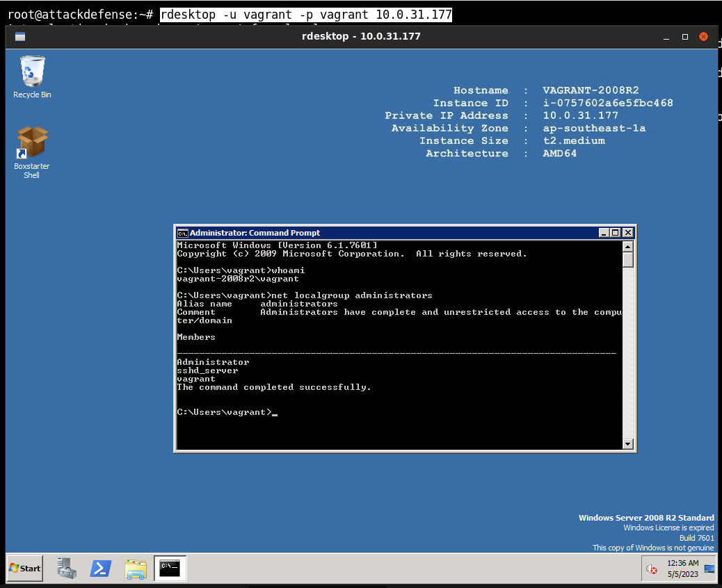The image size is (722, 588).
Task: Click the hostname value VAGRANT-2008R2
Action: tap(591, 90)
